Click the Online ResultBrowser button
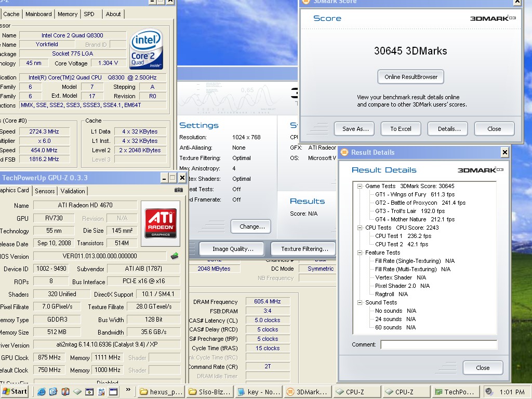The width and height of the screenshot is (532, 399). [411, 77]
